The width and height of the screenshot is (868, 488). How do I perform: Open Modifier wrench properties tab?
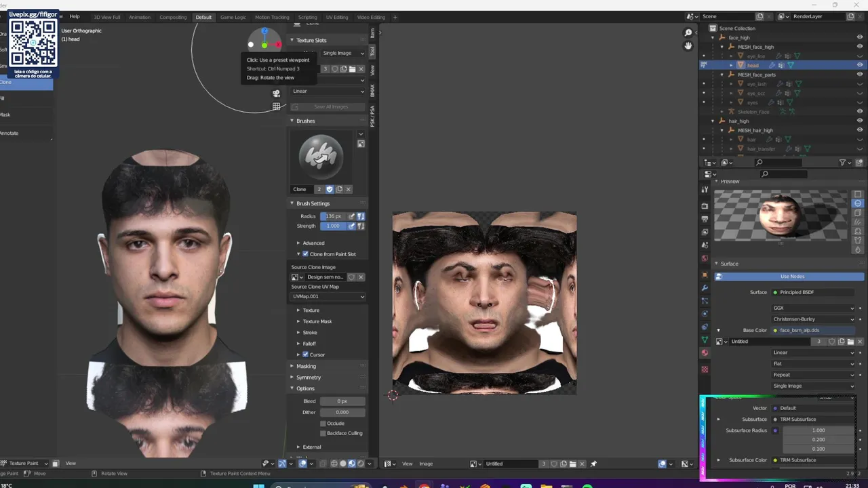point(705,287)
